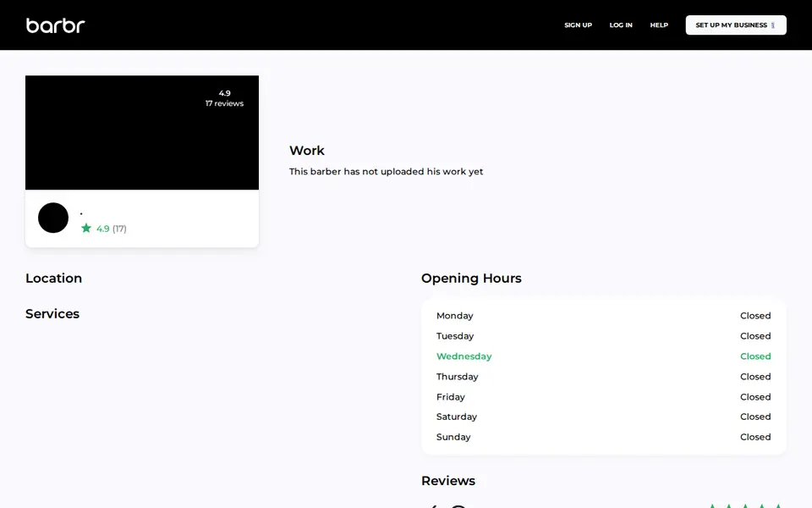
Task: Click the Reviews heading
Action: click(x=448, y=481)
